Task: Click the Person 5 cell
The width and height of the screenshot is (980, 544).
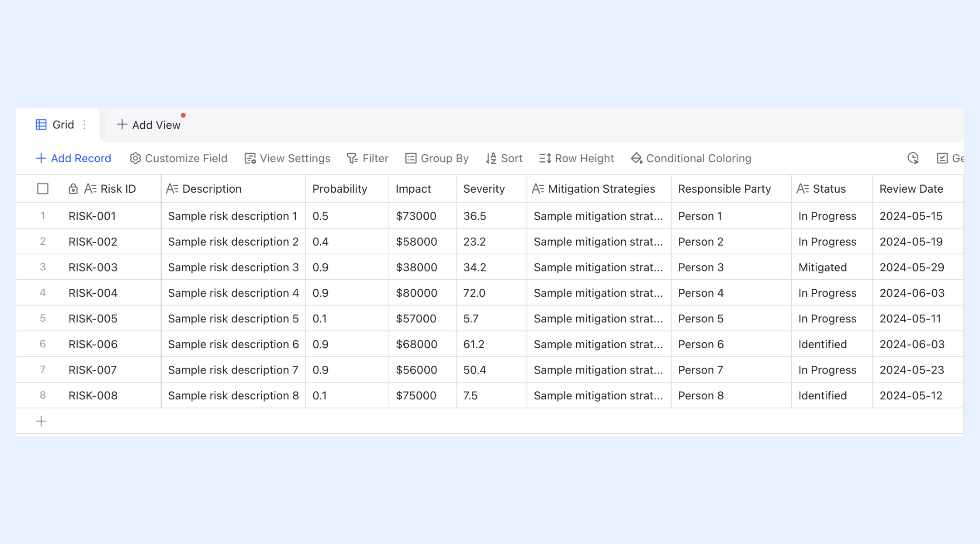Action: [731, 319]
